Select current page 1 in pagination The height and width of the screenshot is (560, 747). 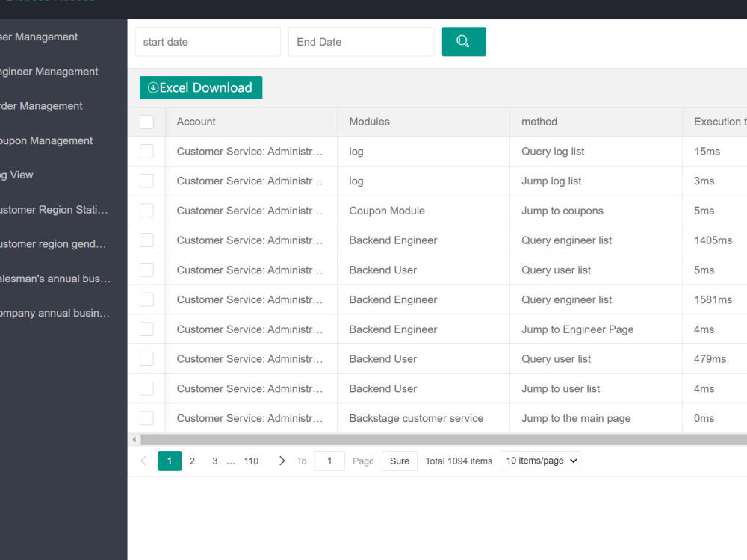[x=170, y=461]
